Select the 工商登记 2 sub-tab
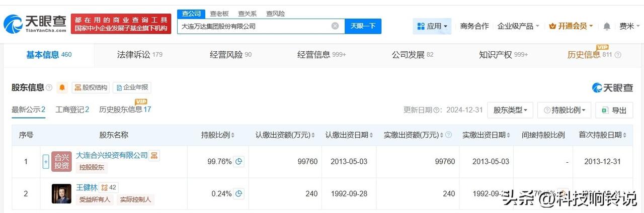The width and height of the screenshot is (644, 213). coord(72,110)
